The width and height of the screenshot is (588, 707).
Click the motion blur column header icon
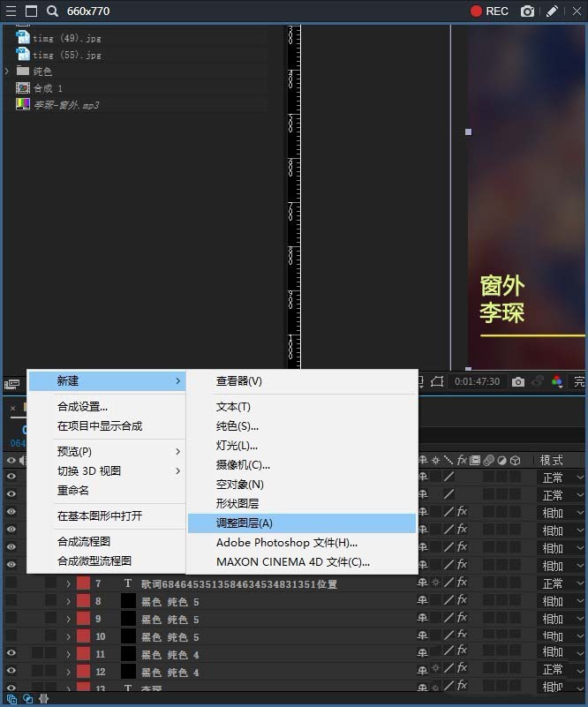pos(489,461)
